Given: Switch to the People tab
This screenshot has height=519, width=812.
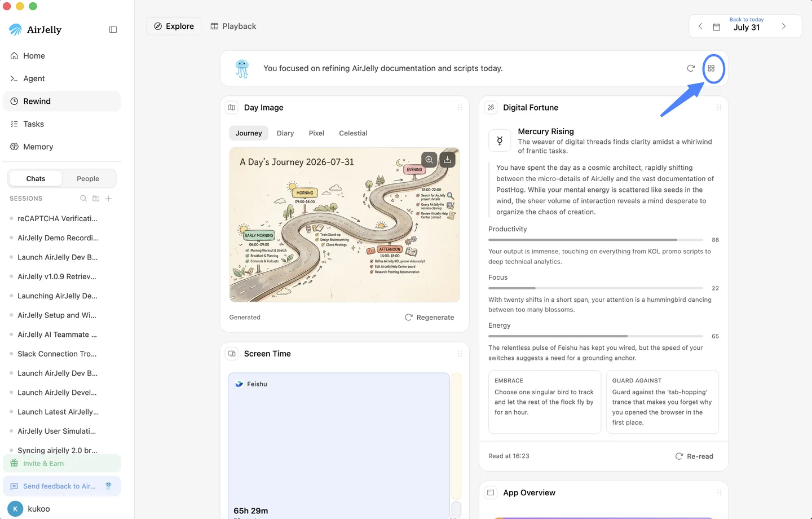Looking at the screenshot, I should point(88,178).
